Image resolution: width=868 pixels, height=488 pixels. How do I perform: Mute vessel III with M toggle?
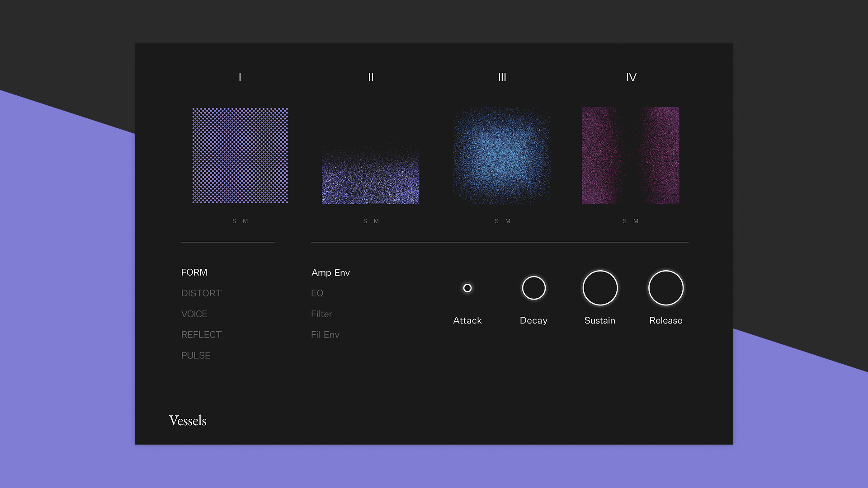[508, 221]
